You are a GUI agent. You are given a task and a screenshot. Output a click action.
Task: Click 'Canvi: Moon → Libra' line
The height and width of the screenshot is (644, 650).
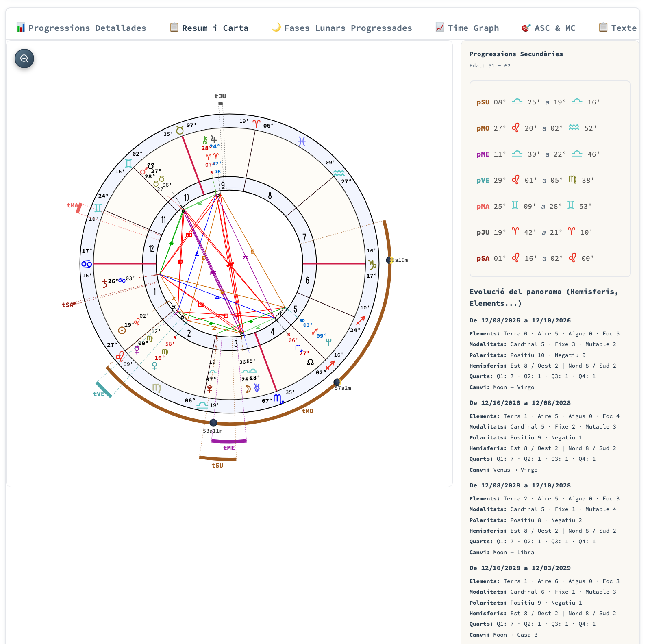coord(502,553)
